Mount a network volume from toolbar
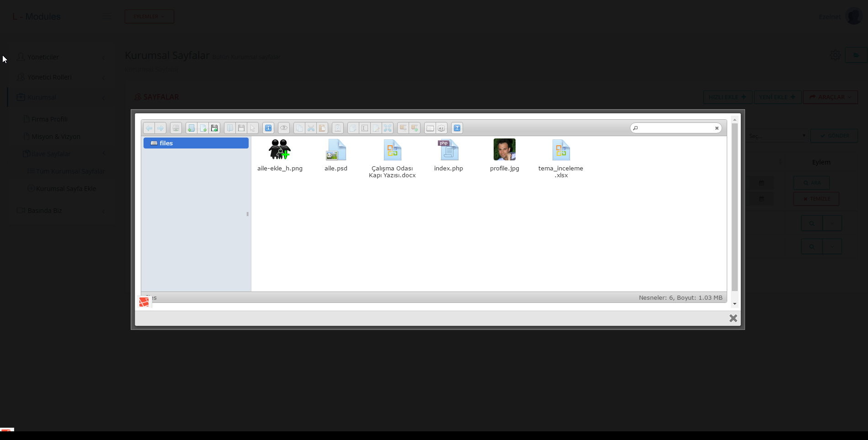The height and width of the screenshot is (440, 868). click(x=176, y=128)
